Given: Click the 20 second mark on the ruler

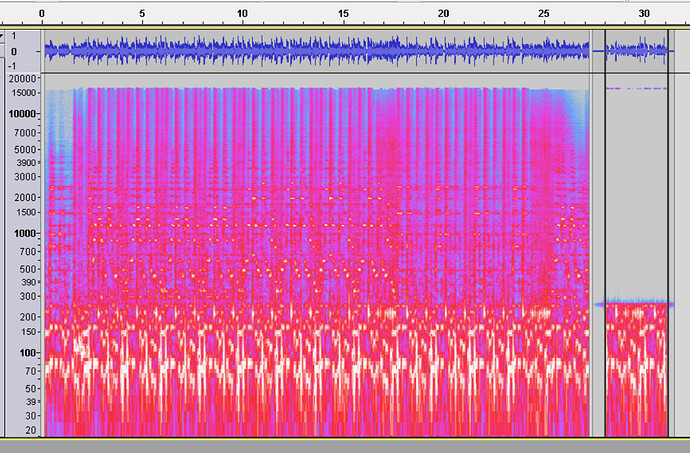Looking at the screenshot, I should [444, 14].
